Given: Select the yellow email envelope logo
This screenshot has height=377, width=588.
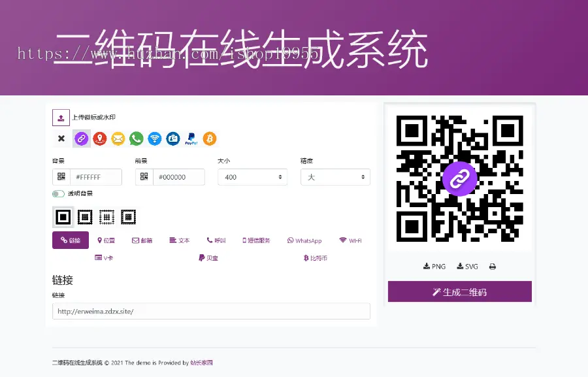Looking at the screenshot, I should point(118,139).
